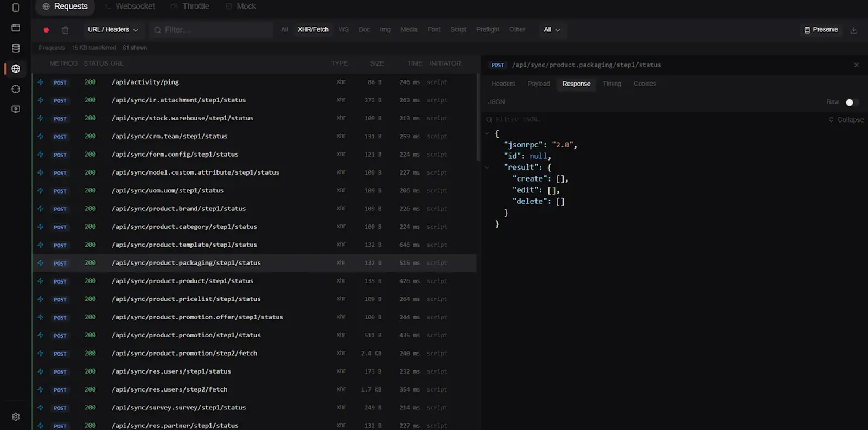Select /api/sync/model.custom.attribute/step1/status request
The height and width of the screenshot is (430, 868).
[254, 172]
